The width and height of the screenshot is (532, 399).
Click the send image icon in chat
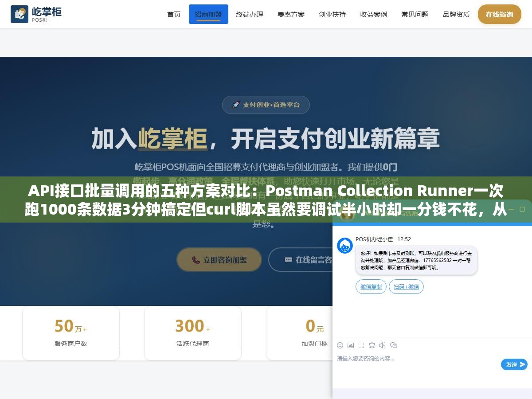pyautogui.click(x=351, y=345)
